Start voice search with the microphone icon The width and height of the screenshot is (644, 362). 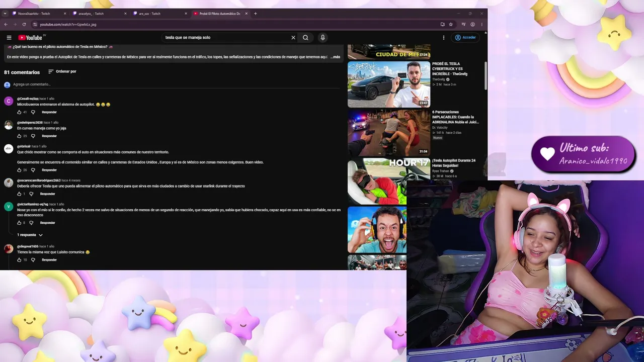(323, 38)
